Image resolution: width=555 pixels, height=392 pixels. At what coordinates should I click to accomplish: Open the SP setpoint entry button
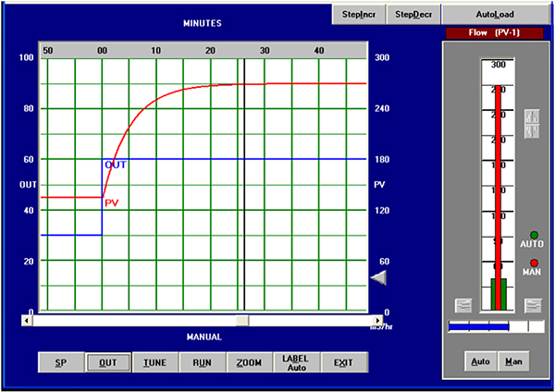[61, 362]
